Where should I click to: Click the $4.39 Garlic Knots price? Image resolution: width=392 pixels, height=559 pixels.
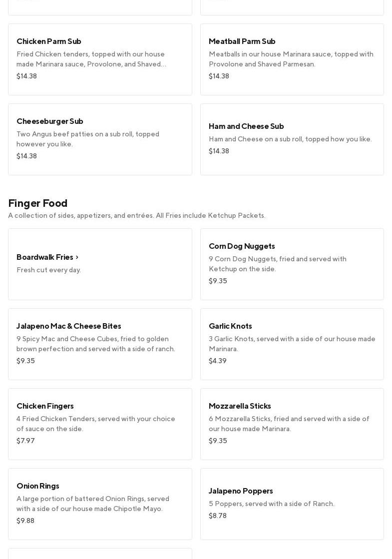[x=218, y=361]
